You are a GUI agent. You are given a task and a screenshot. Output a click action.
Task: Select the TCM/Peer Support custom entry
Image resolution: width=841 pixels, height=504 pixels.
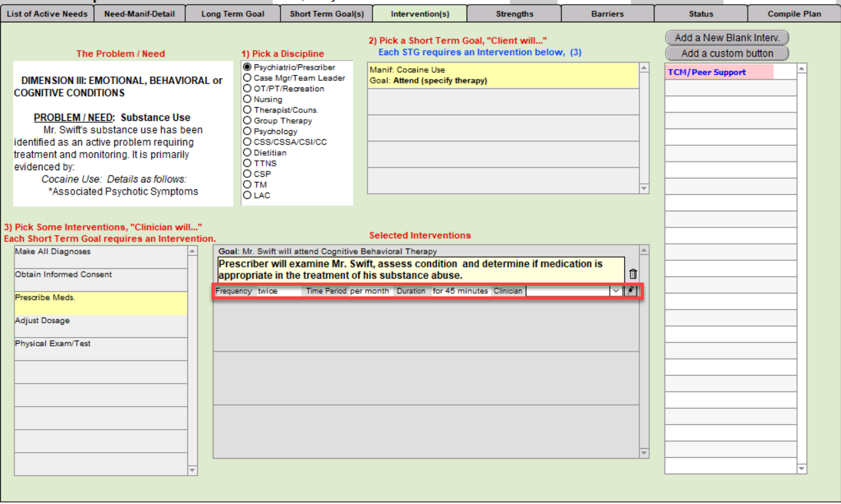[719, 72]
